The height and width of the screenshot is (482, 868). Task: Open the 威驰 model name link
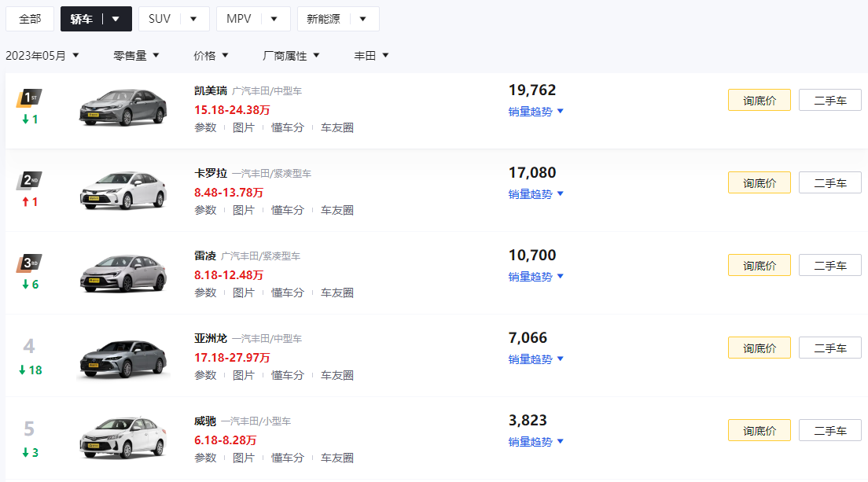click(205, 421)
